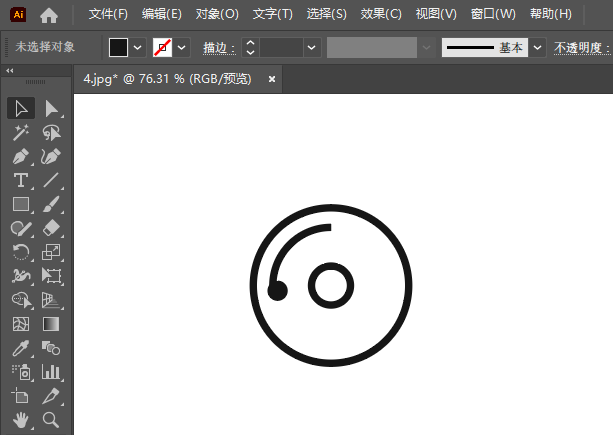Open the 视图(V) menu
The height and width of the screenshot is (435, 613).
436,14
